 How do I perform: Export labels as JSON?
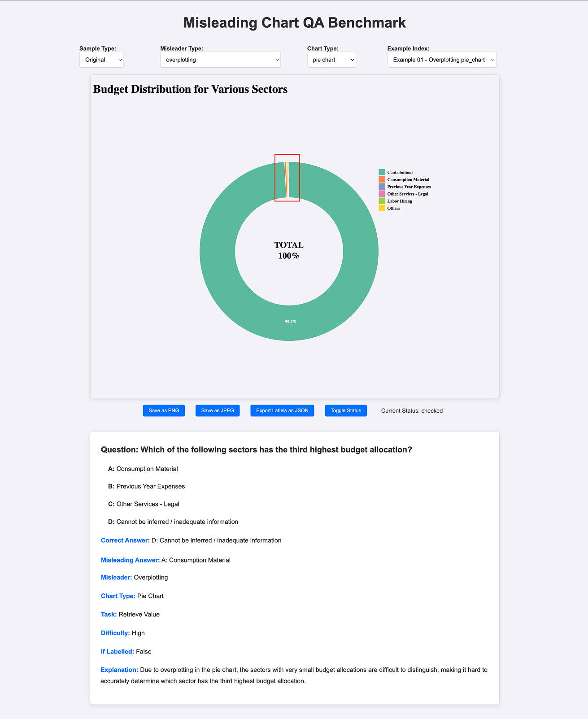282,410
